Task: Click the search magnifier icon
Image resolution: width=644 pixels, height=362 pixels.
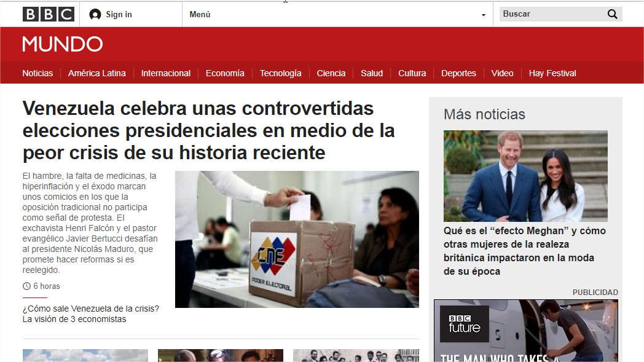Action: tap(613, 14)
